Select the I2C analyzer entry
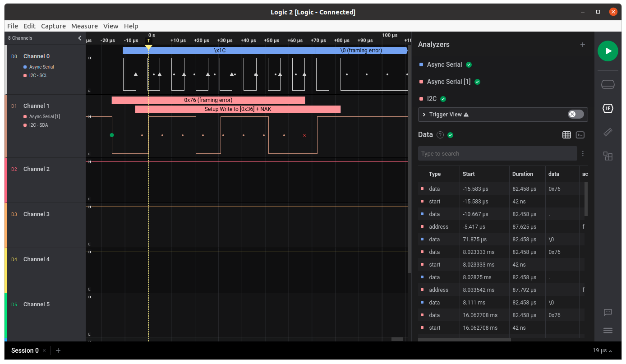Image resolution: width=626 pixels, height=364 pixels. tap(432, 99)
